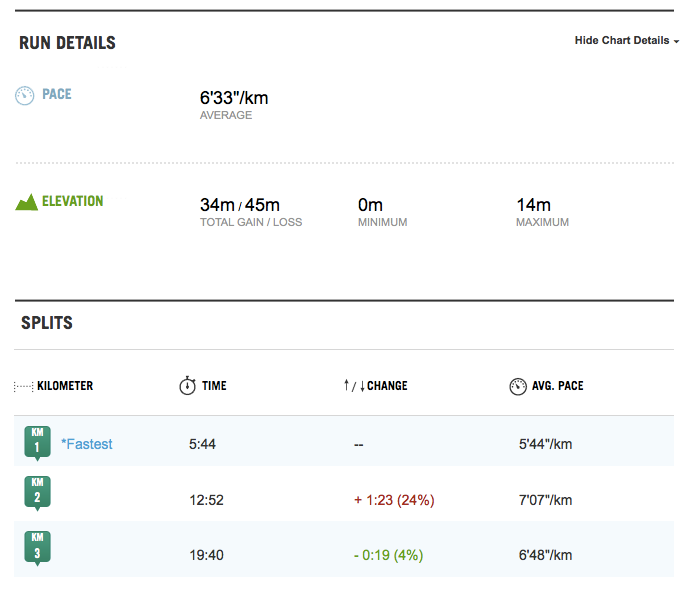The image size is (692, 593).
Task: Click the gauge icon beside AVG. PACE
Action: 517,386
